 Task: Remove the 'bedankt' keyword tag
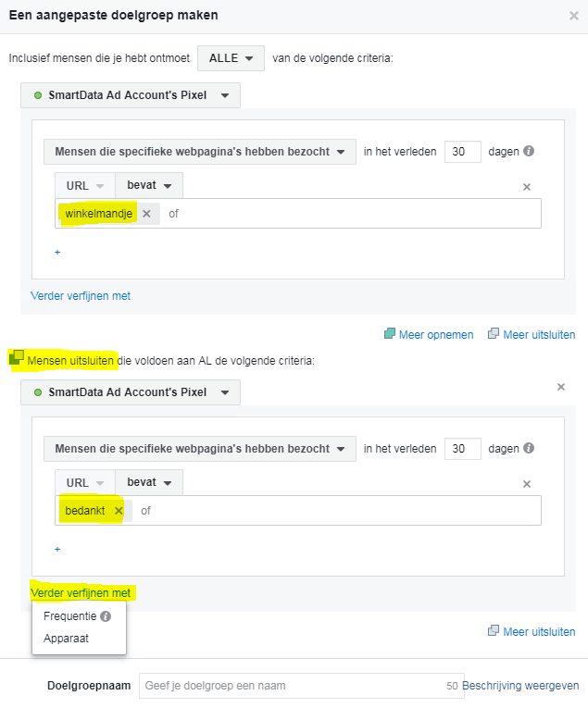click(x=119, y=511)
